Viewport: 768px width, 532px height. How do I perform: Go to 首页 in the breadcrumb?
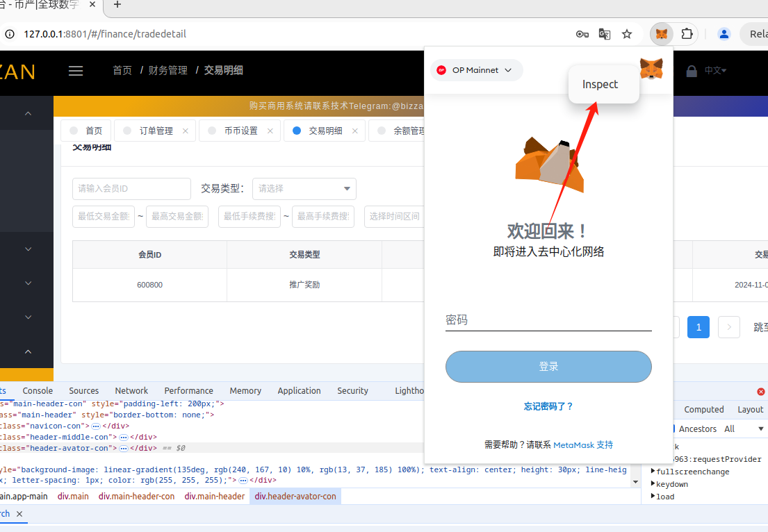click(122, 70)
